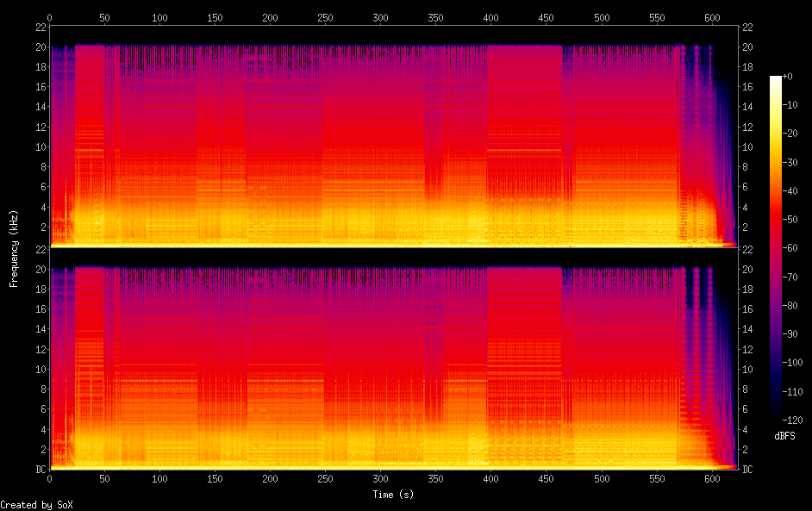Click '200' on the top time axis
Viewport: 812px width, 511px height.
[x=270, y=17]
